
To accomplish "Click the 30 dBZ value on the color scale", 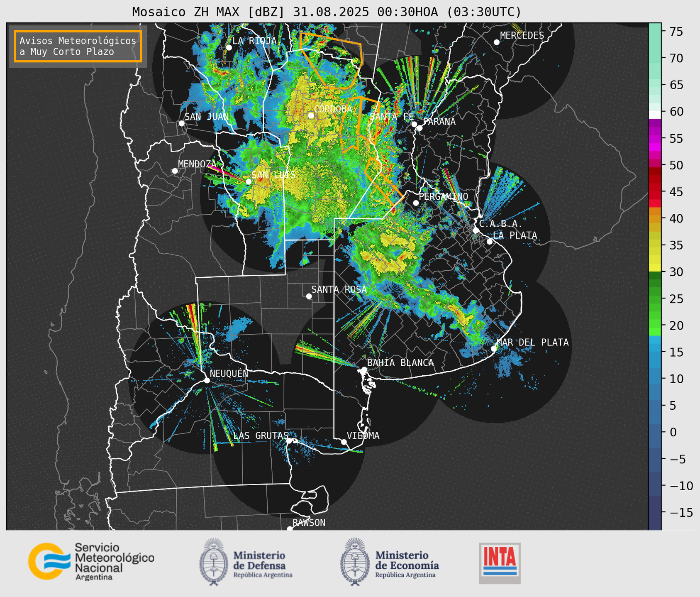I will click(676, 272).
